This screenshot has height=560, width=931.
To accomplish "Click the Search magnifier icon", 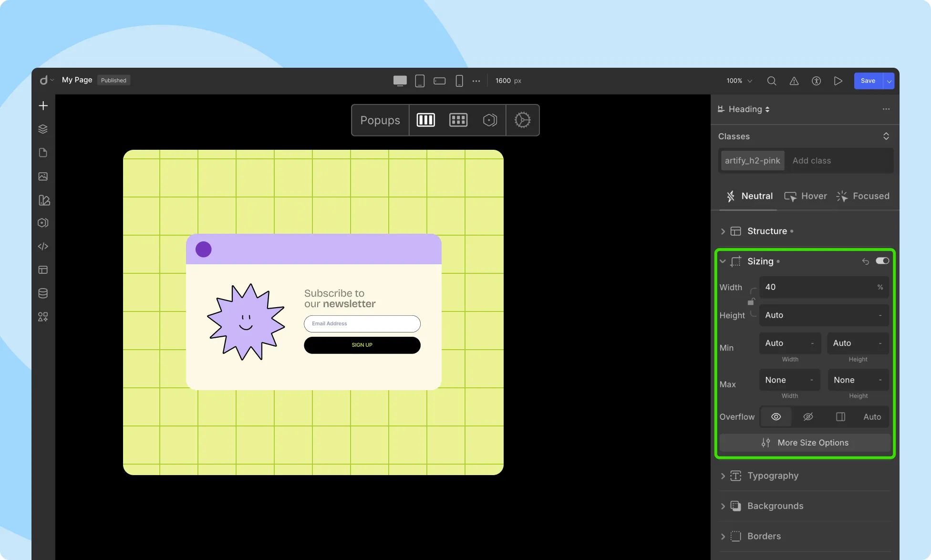I will (772, 81).
